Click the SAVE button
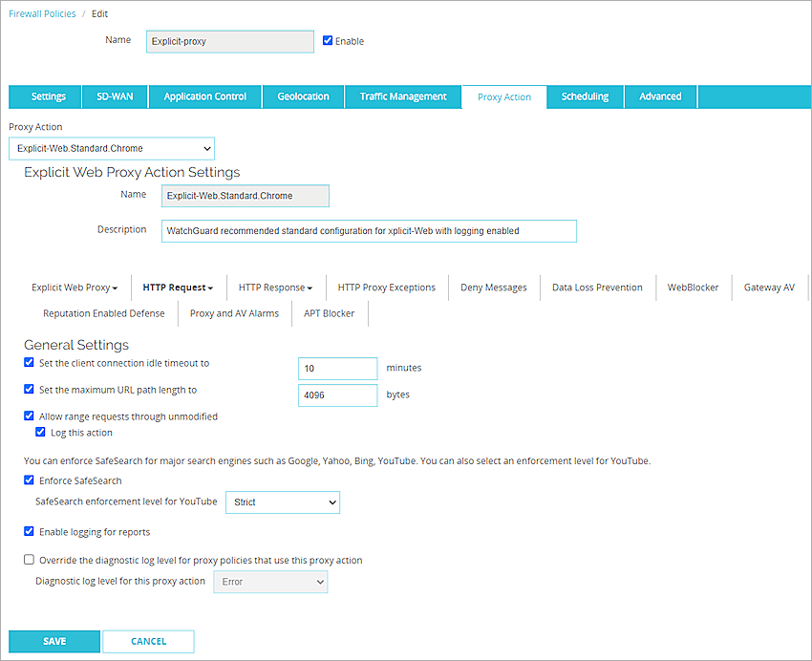 [53, 641]
